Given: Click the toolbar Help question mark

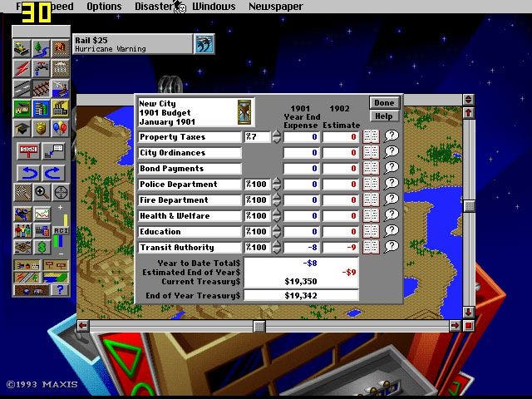Looking at the screenshot, I should (x=60, y=290).
